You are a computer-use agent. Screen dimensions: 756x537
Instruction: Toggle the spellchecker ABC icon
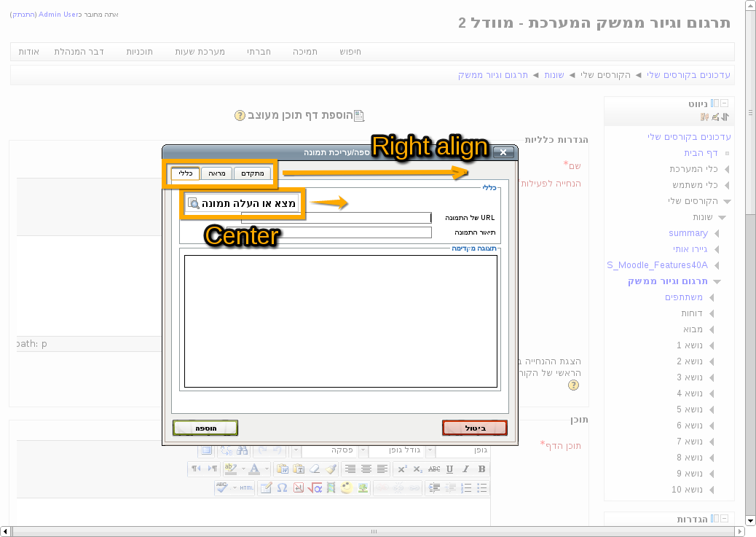[222, 488]
